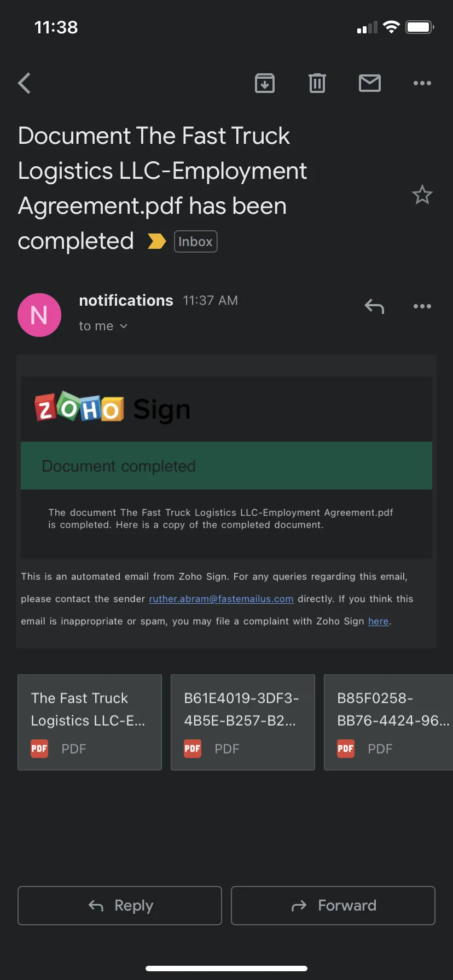
Task: Open the ruther.abram@fastemailus.com link
Action: (x=221, y=599)
